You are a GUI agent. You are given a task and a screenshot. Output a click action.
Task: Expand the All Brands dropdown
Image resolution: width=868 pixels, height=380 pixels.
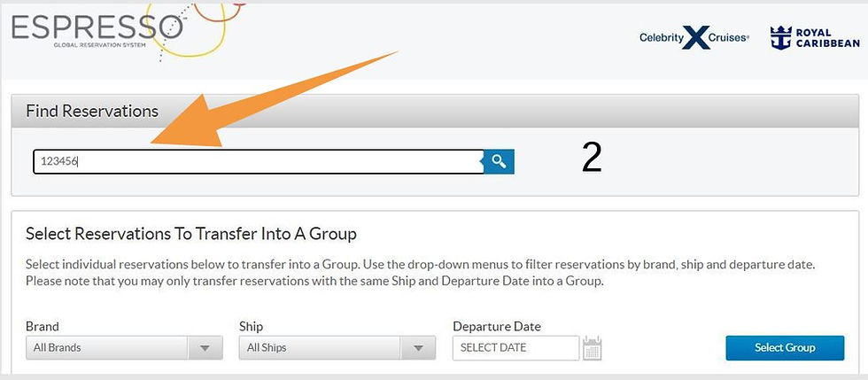(x=123, y=348)
